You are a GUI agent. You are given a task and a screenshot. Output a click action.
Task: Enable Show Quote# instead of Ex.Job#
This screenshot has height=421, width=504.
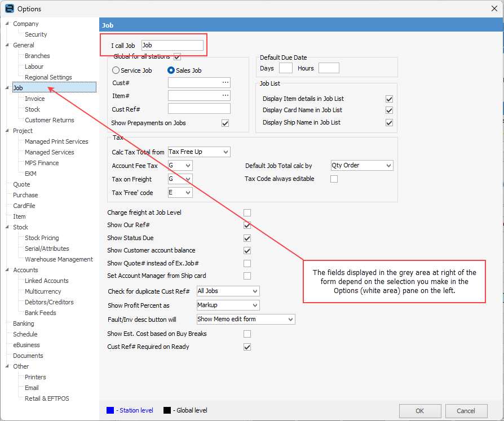pos(247,264)
